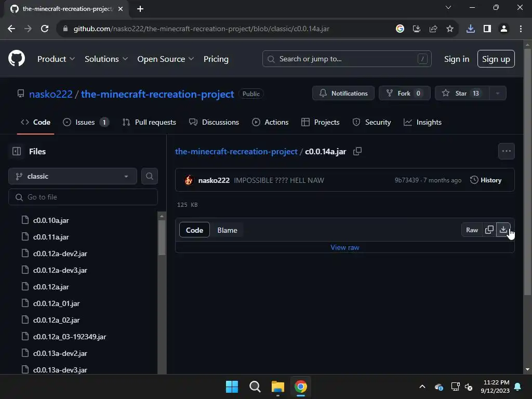Switch to the Actions tab
The width and height of the screenshot is (532, 399).
tap(270, 122)
